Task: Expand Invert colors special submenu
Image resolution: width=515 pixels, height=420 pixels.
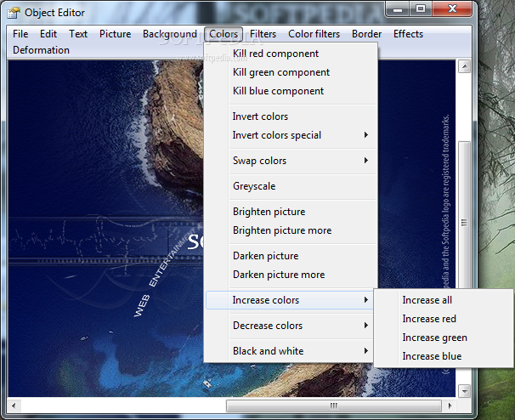Action: (291, 135)
